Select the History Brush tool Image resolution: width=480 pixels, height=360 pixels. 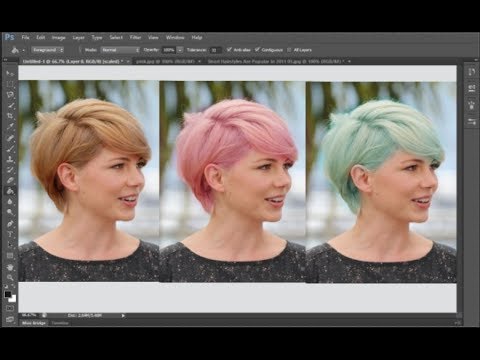point(10,170)
